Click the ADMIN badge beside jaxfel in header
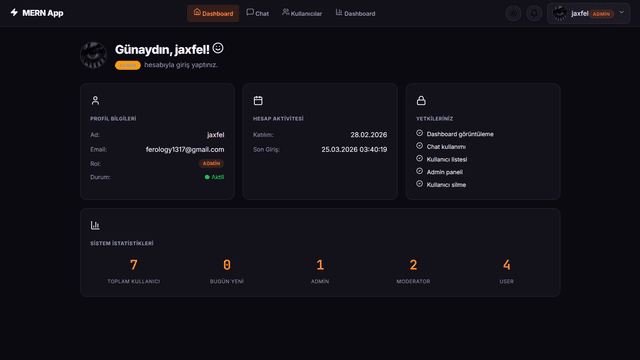Screen dimensions: 640x360 pos(602,14)
